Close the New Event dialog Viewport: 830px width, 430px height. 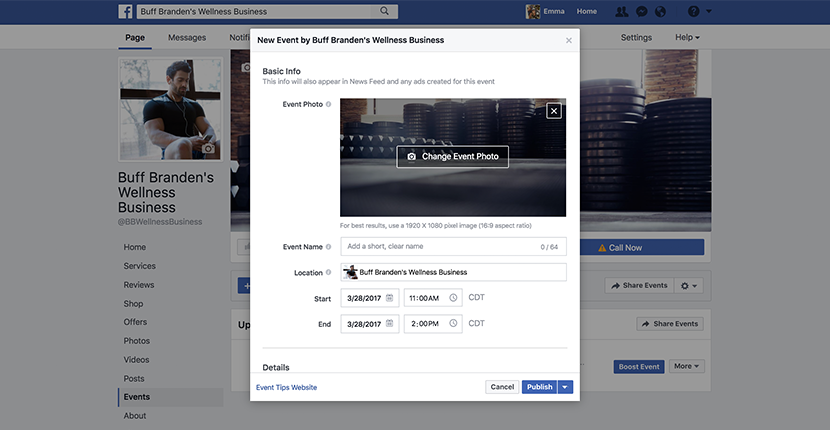click(569, 40)
